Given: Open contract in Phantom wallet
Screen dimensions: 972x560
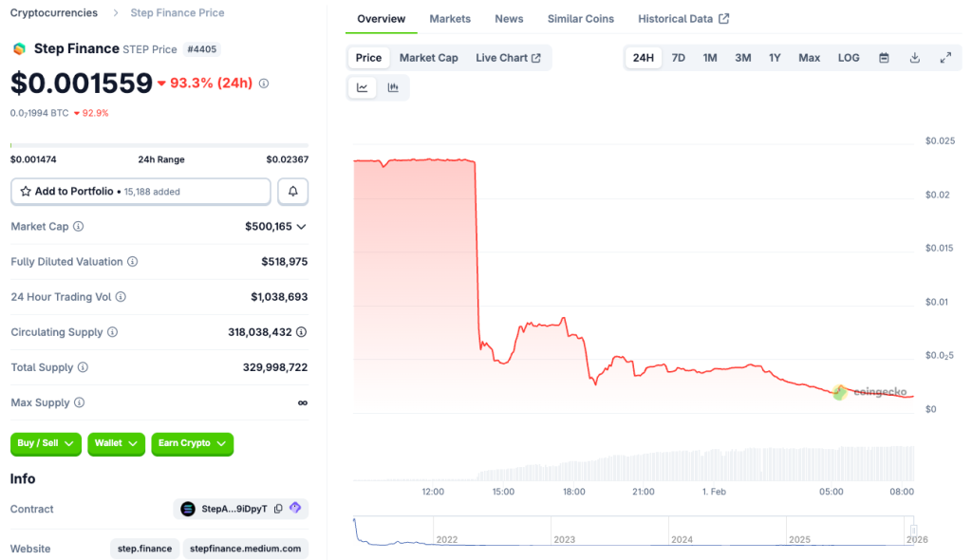Looking at the screenshot, I should [295, 509].
